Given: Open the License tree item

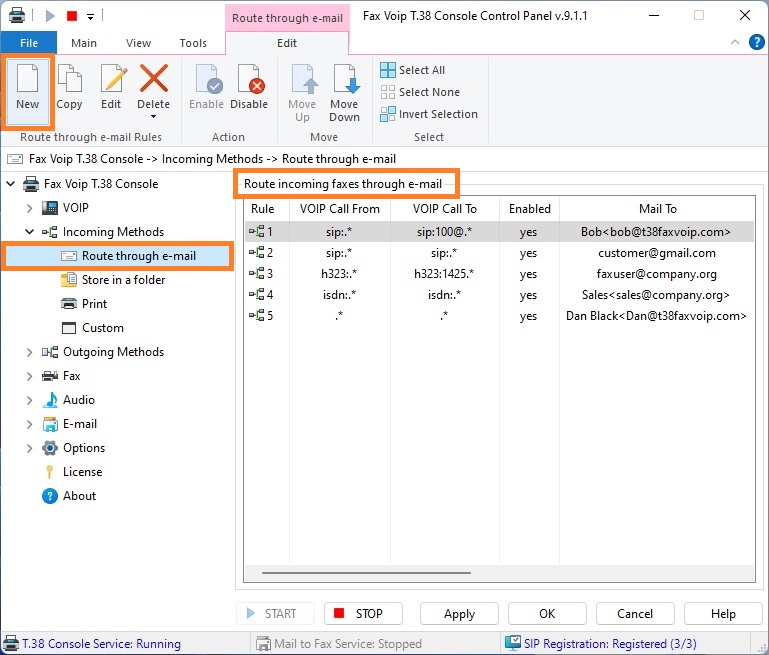Looking at the screenshot, I should [x=72, y=472].
